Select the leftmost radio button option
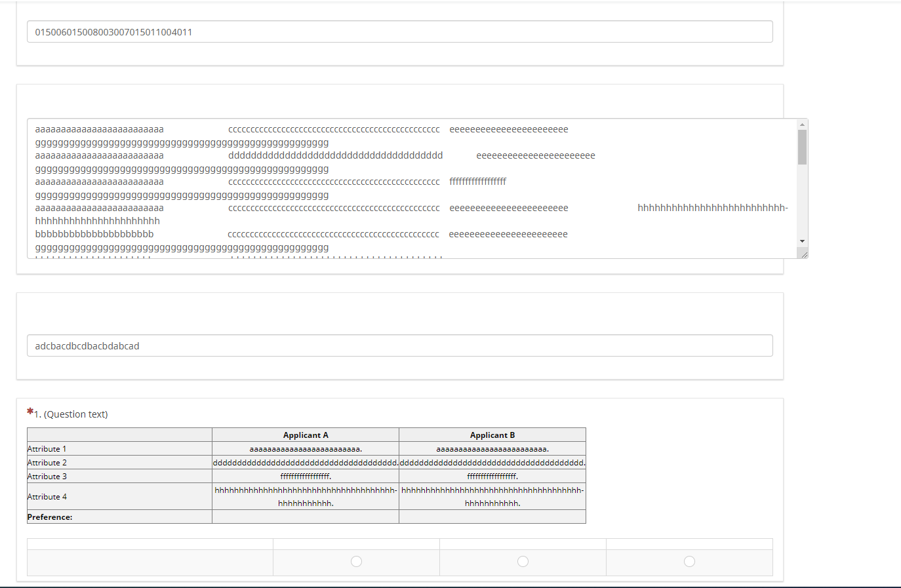The image size is (901, 588). tap(356, 562)
